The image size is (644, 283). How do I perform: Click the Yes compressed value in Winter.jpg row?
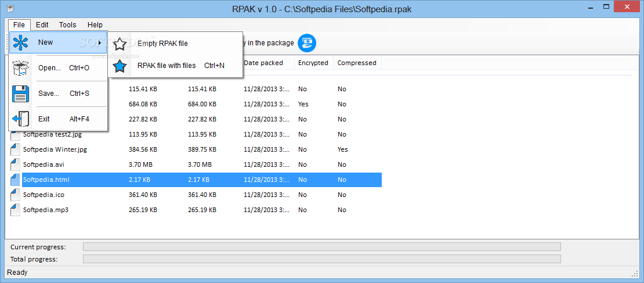[342, 149]
